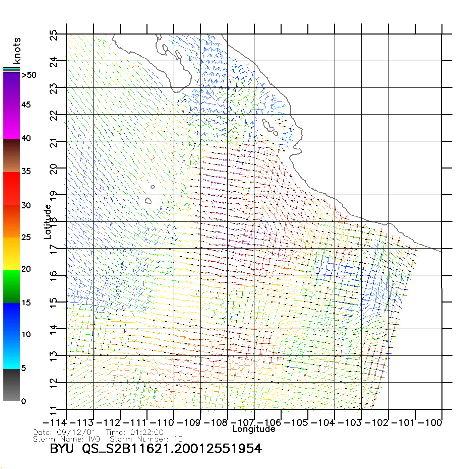Select the gray 0-5 knots legend band
This screenshot has height=469, width=476.
(x=12, y=385)
